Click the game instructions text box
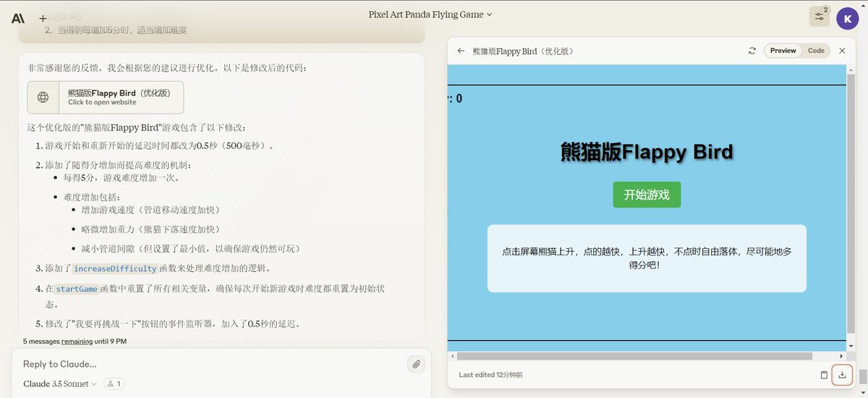This screenshot has height=398, width=868. pyautogui.click(x=647, y=258)
